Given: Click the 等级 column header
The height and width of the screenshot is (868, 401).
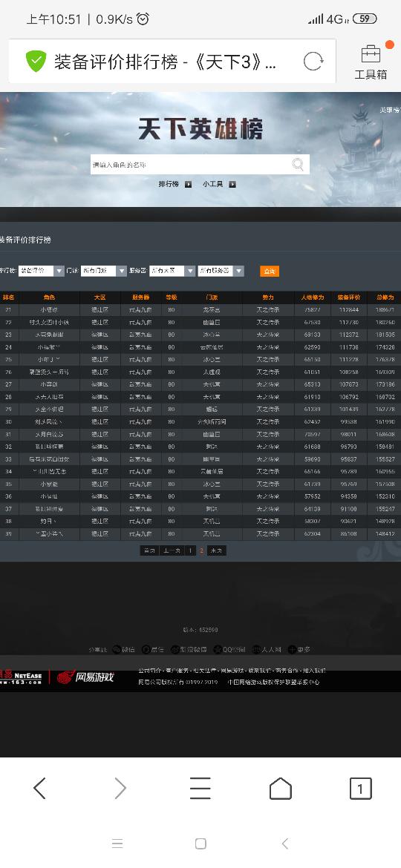Looking at the screenshot, I should click(x=172, y=297).
